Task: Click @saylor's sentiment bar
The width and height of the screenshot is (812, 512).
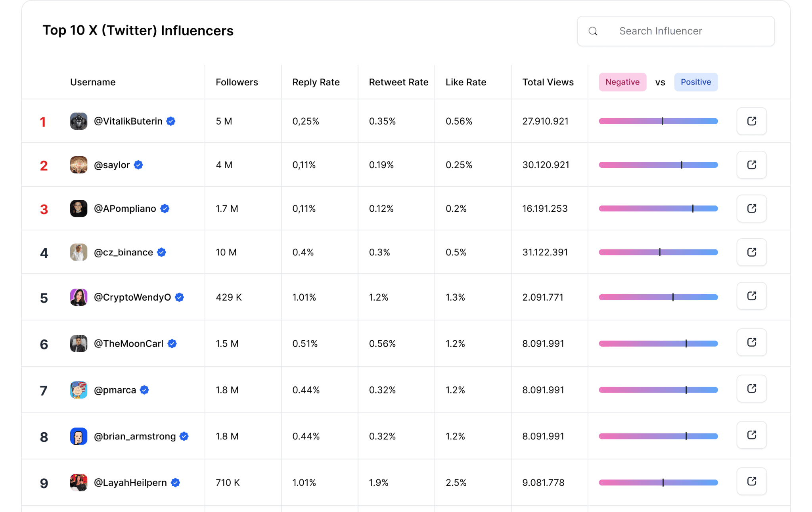Action: point(658,165)
